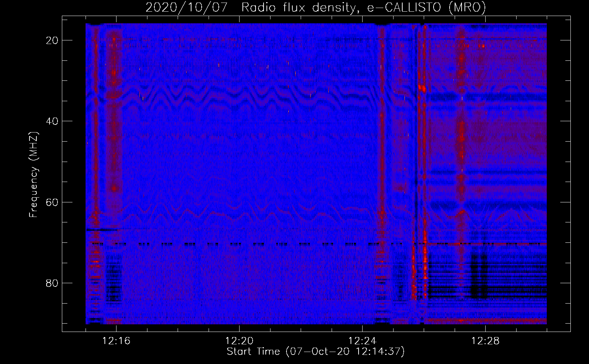This screenshot has height=364, width=589.
Task: Click the '40' frequency tick label
Action: pos(52,121)
